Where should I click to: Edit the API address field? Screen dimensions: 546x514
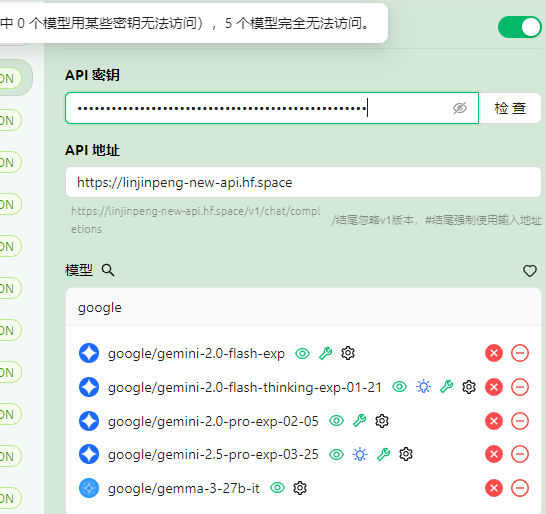(x=303, y=182)
